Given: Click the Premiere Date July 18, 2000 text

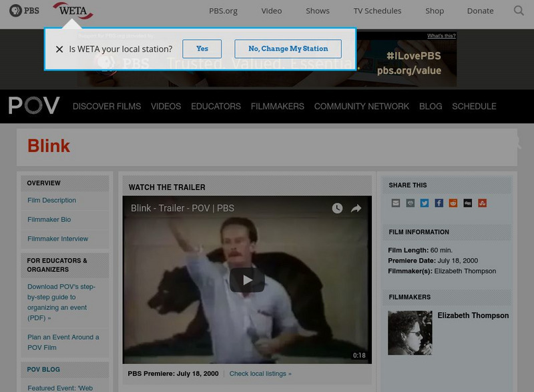Looking at the screenshot, I should (433, 261).
